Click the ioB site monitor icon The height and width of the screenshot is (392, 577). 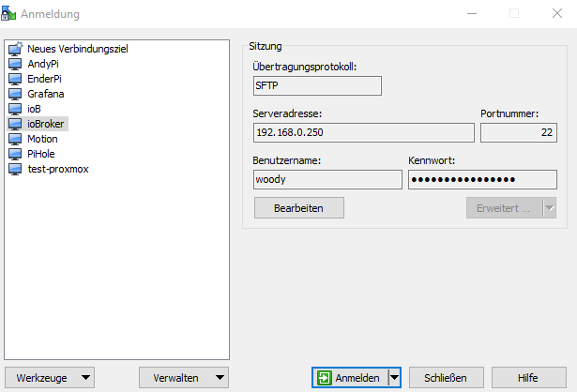[15, 109]
